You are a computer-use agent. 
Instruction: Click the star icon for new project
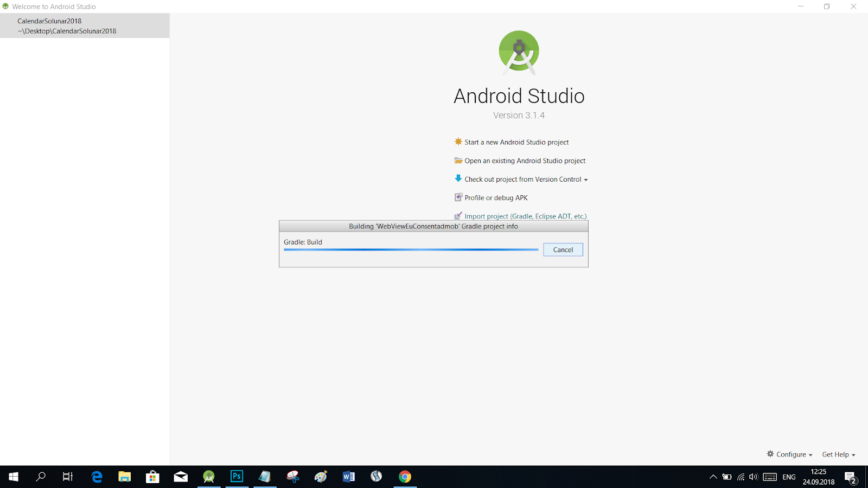point(458,142)
